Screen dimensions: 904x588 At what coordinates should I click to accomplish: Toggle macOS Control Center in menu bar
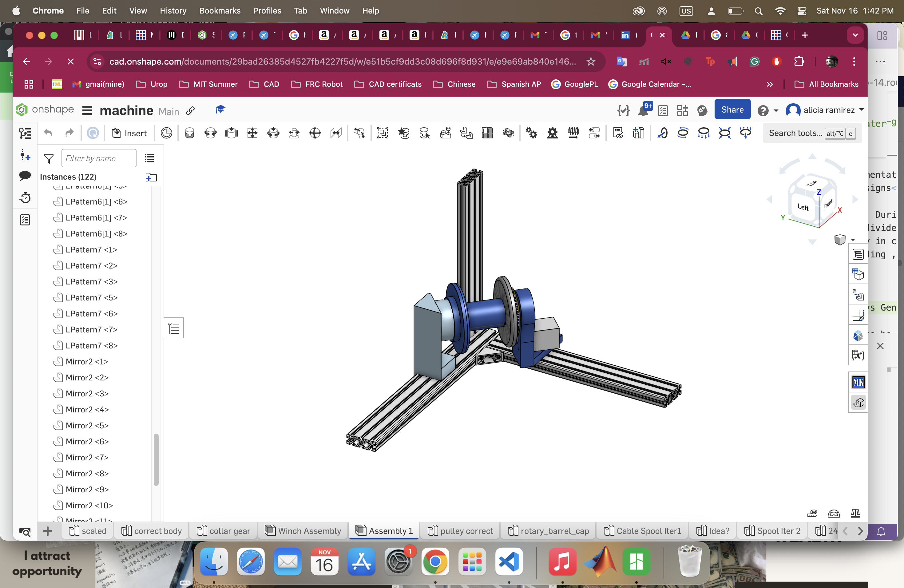(802, 11)
